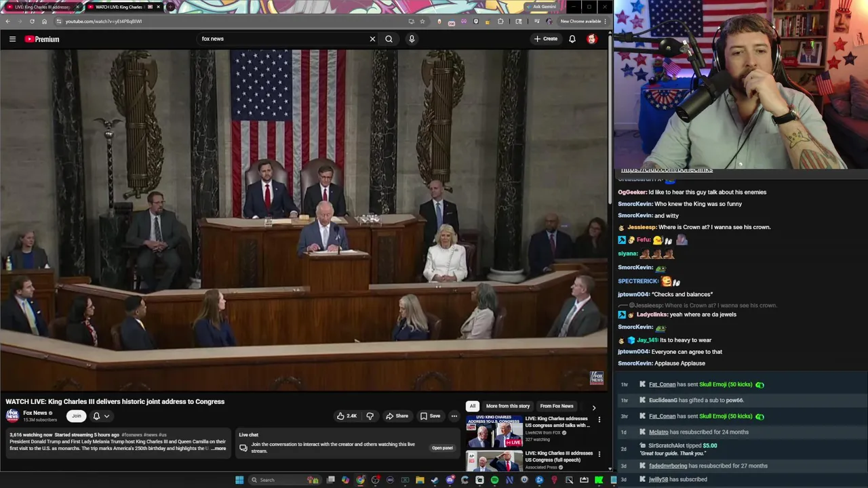Open Spotify from the taskbar
The image size is (868, 488).
pyautogui.click(x=494, y=480)
